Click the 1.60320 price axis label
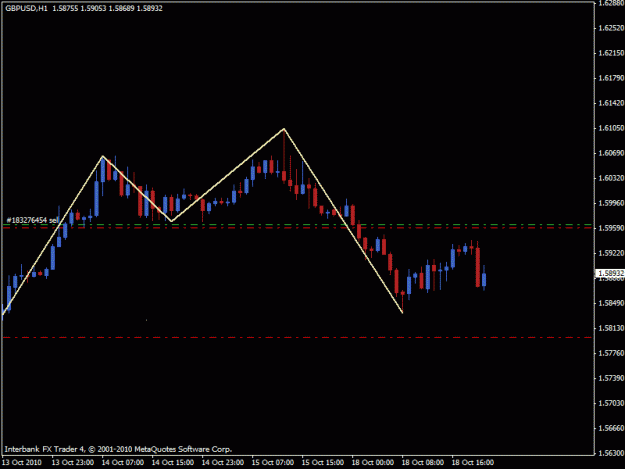The width and height of the screenshot is (625, 469). 611,178
